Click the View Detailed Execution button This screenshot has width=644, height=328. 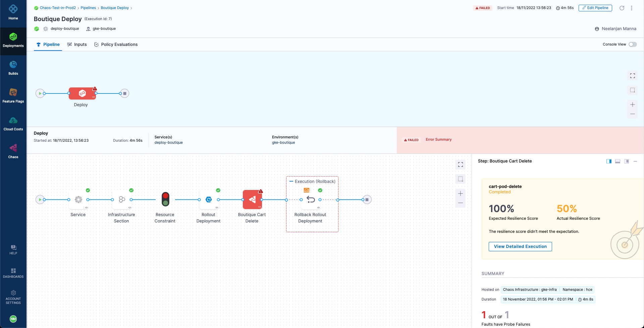tap(520, 246)
